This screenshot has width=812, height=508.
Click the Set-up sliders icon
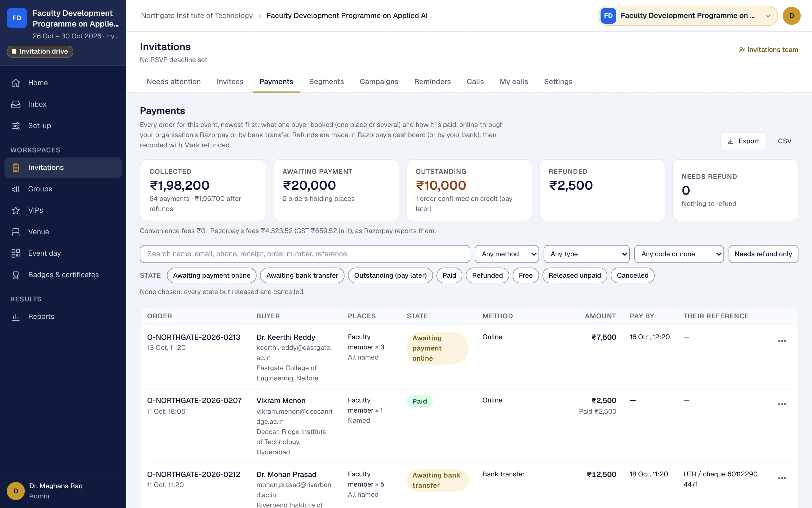[x=16, y=126]
